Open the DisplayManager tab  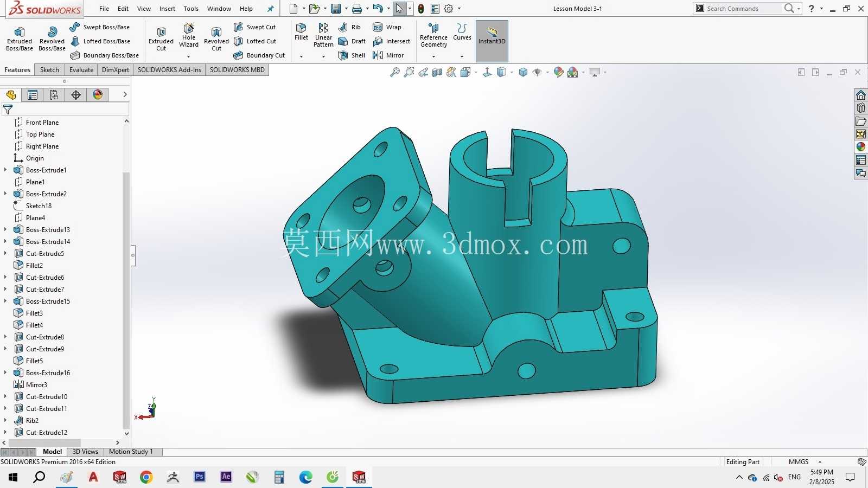pos(98,95)
